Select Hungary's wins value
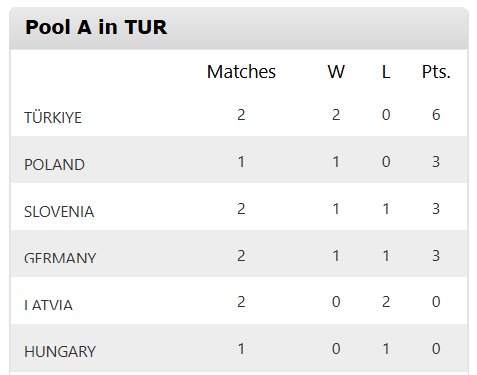Screen dimensions: 477x375 pos(336,349)
